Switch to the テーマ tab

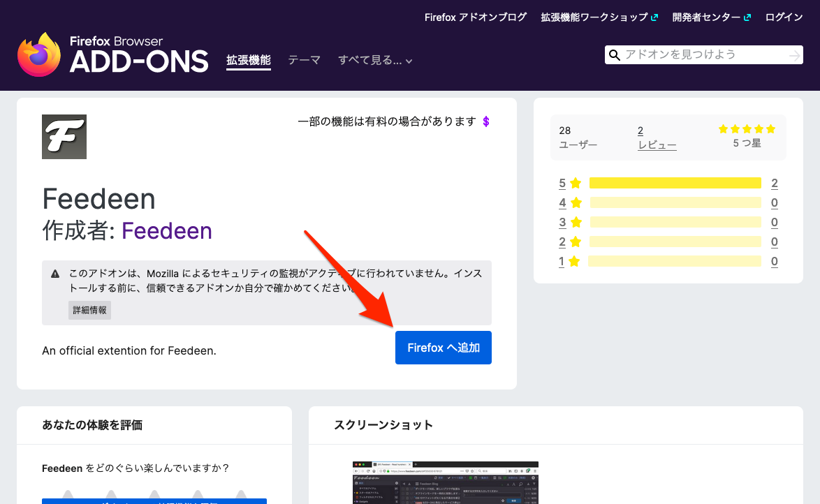(x=304, y=61)
